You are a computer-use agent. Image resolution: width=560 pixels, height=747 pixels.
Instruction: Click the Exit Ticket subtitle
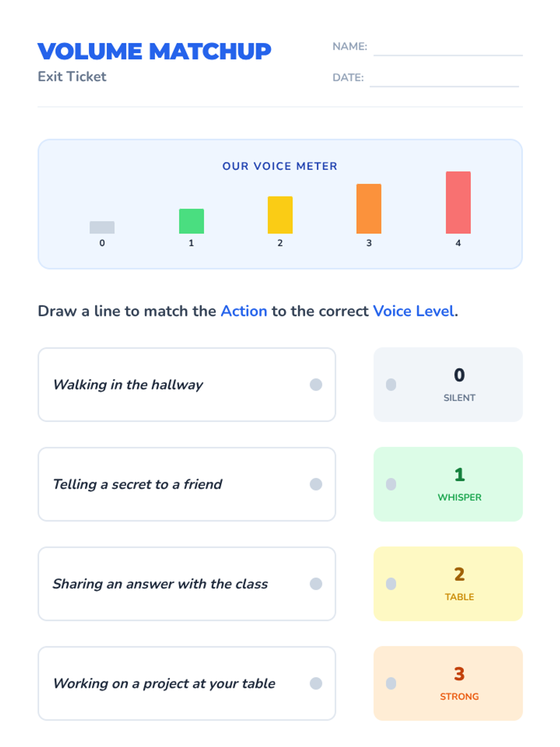click(72, 77)
